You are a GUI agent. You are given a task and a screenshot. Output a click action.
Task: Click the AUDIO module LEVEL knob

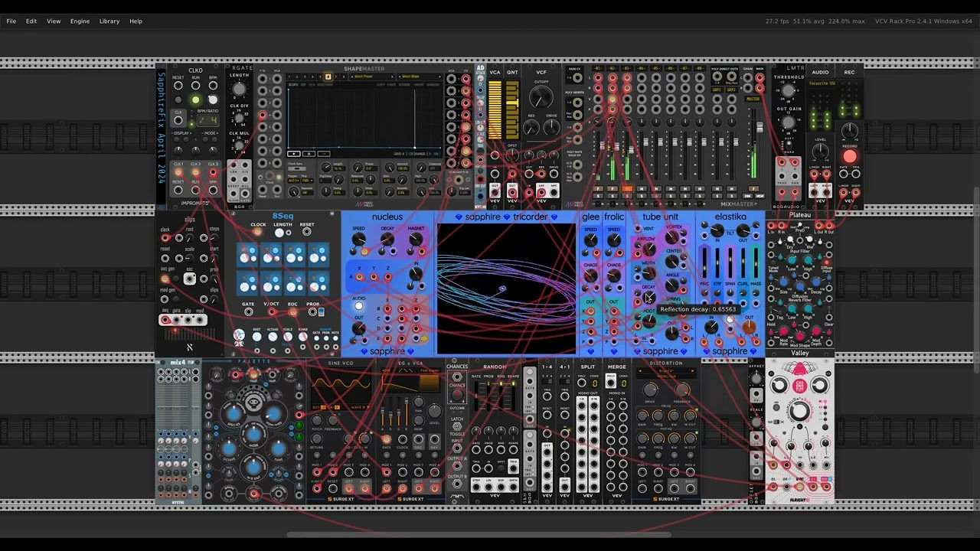pyautogui.click(x=820, y=152)
